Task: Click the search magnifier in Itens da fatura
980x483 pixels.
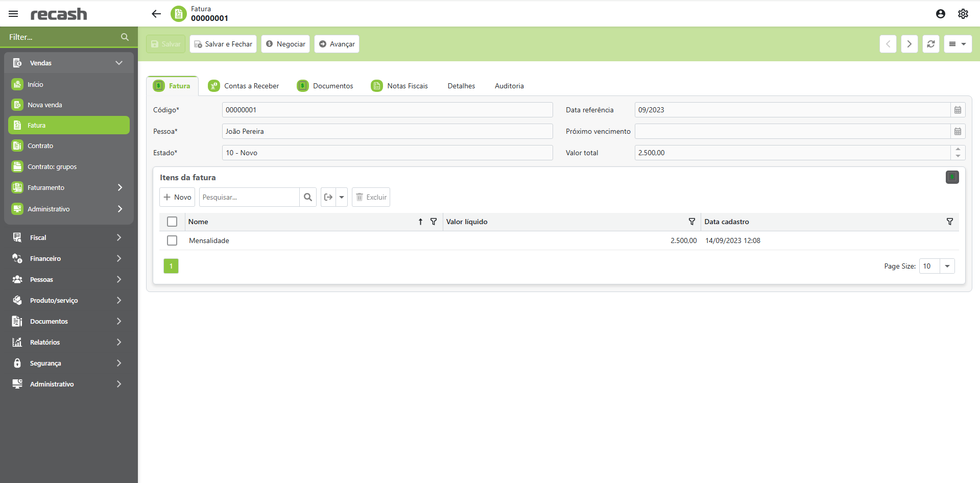Action: click(x=308, y=197)
